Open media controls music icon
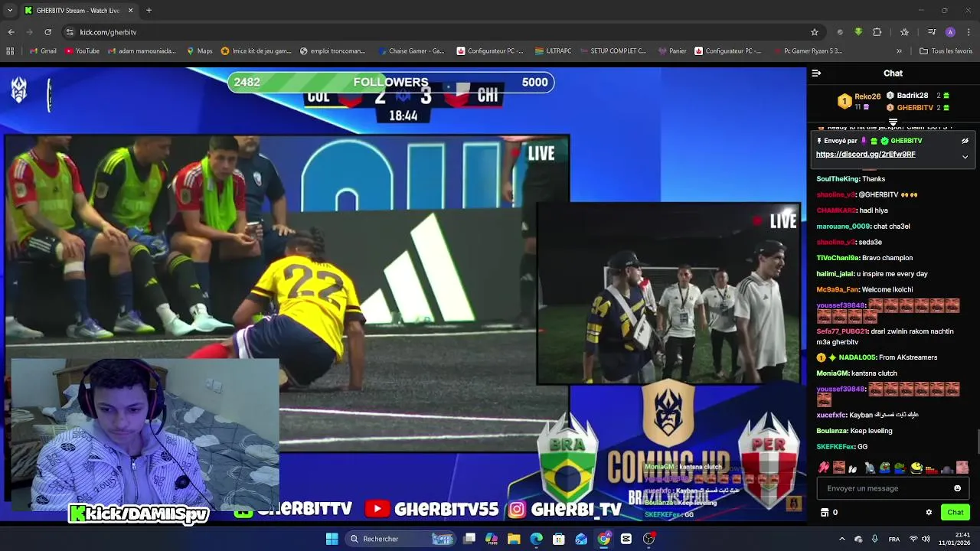 [932, 32]
